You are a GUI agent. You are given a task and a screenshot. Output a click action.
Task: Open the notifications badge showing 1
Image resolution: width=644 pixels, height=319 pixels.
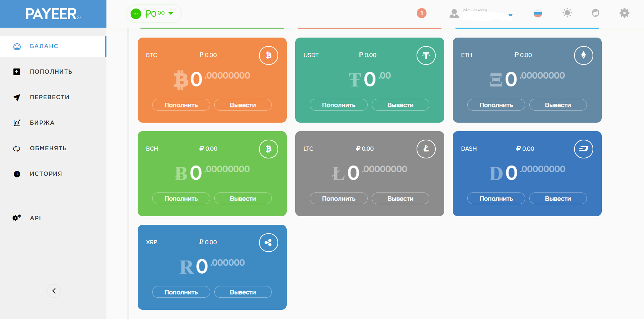pos(422,13)
